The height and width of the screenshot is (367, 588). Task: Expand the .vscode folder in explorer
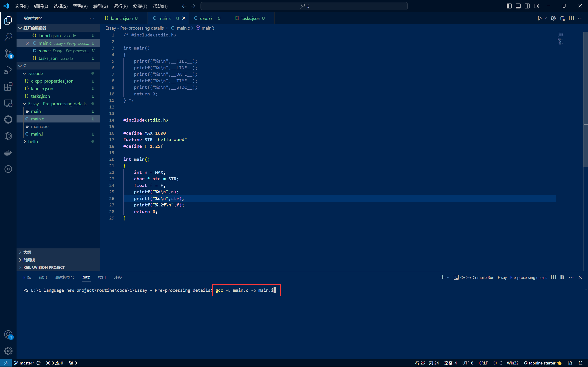pos(36,73)
